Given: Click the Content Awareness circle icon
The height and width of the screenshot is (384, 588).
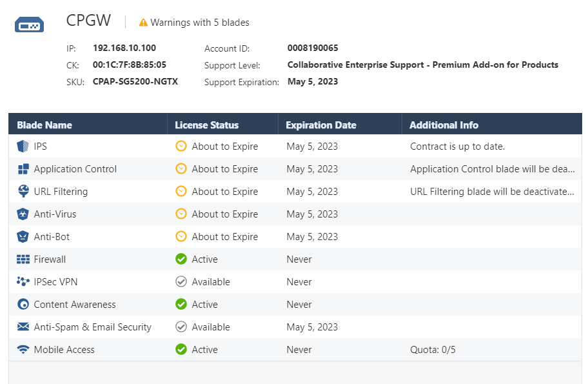Looking at the screenshot, I should tap(23, 305).
